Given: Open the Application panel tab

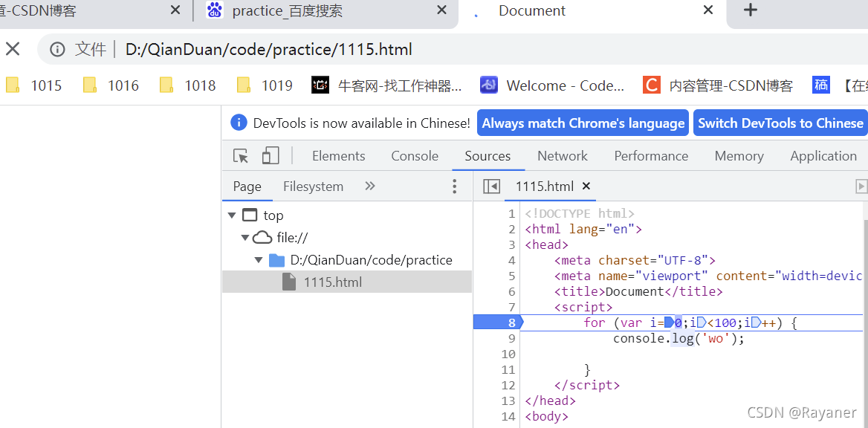Looking at the screenshot, I should pos(823,156).
